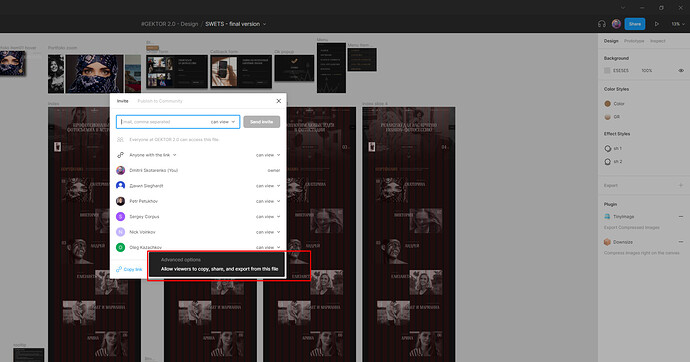Expand the 'Anyone with the link' dropdown

[x=153, y=155]
